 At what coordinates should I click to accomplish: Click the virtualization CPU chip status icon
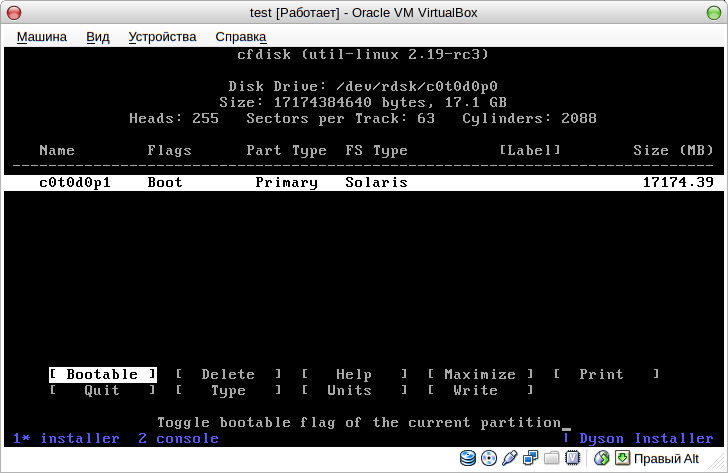(x=572, y=458)
